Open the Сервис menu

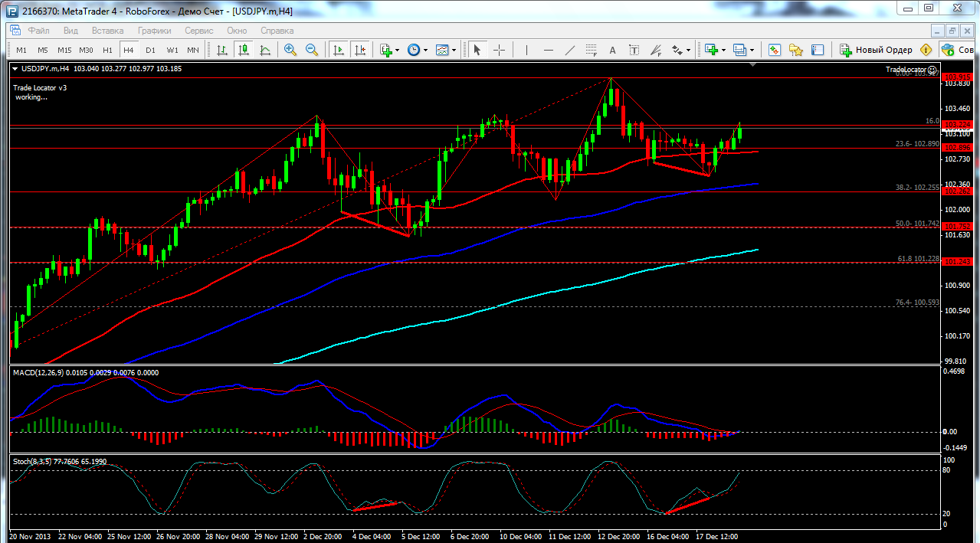pyautogui.click(x=199, y=31)
